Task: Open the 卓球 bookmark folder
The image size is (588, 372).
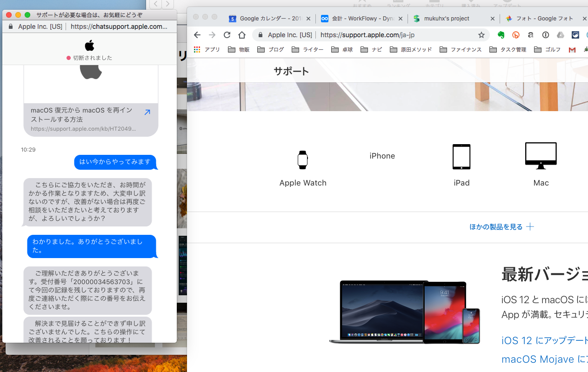Action: tap(342, 49)
